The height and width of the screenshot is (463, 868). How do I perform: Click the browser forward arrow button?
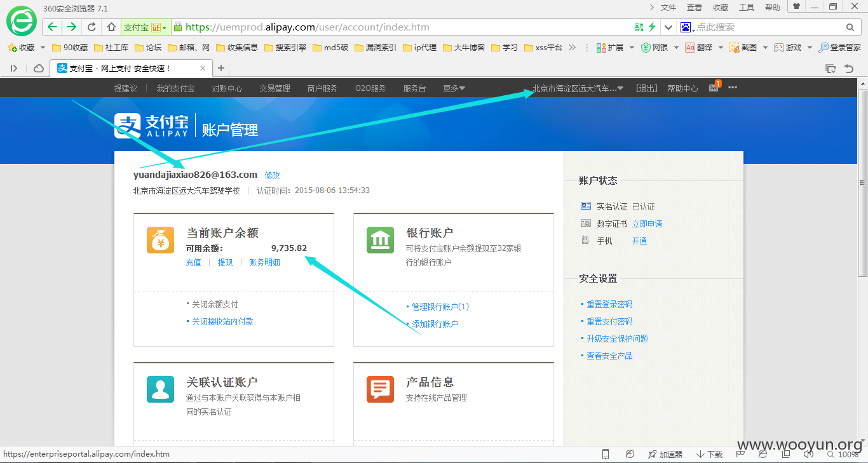(71, 27)
